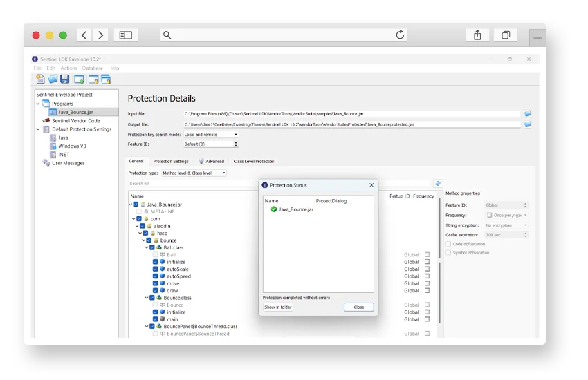
Task: Click the browser forward arrow
Action: click(100, 35)
